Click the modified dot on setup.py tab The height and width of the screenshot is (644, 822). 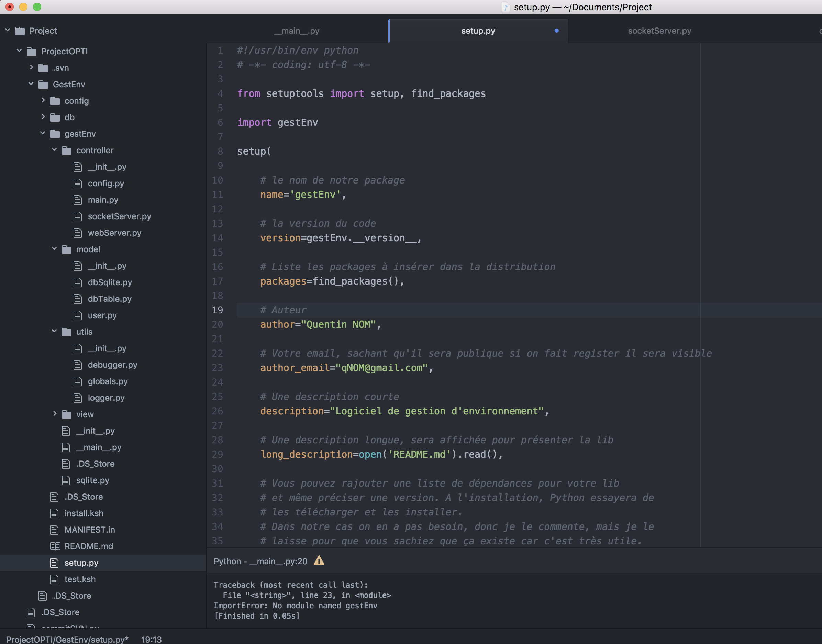click(557, 31)
